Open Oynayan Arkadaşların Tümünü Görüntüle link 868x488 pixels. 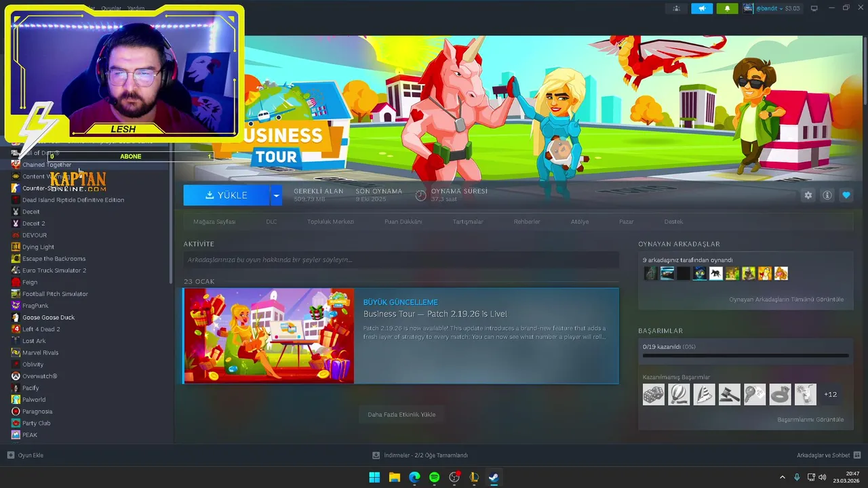[786, 300]
